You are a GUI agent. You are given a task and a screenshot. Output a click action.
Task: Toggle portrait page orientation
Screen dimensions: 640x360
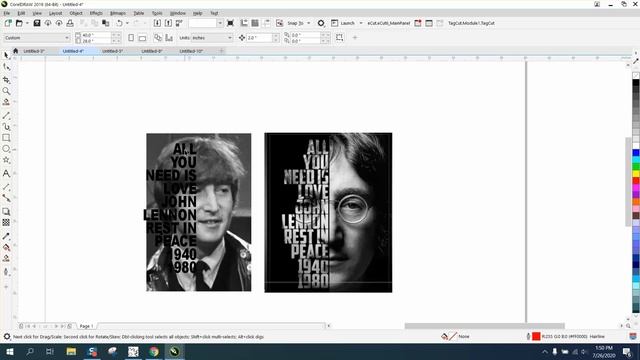pos(131,38)
